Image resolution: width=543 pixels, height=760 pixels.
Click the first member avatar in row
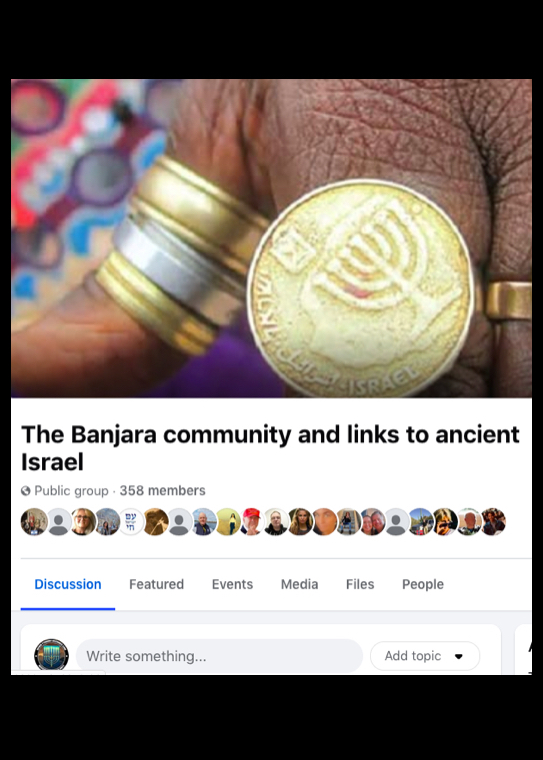pyautogui.click(x=34, y=522)
